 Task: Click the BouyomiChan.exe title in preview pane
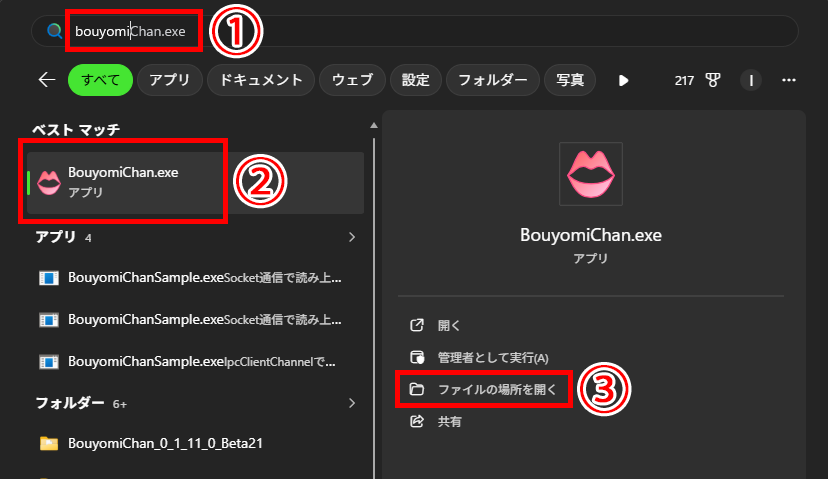590,235
